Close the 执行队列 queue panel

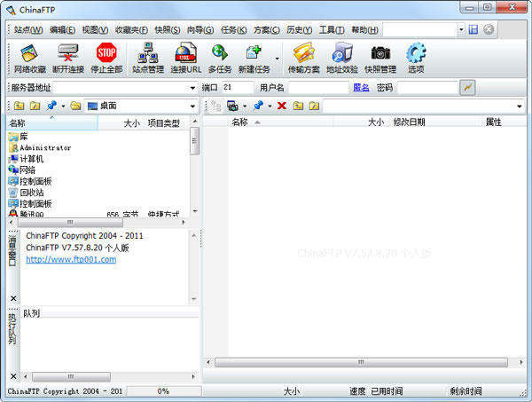[13, 376]
